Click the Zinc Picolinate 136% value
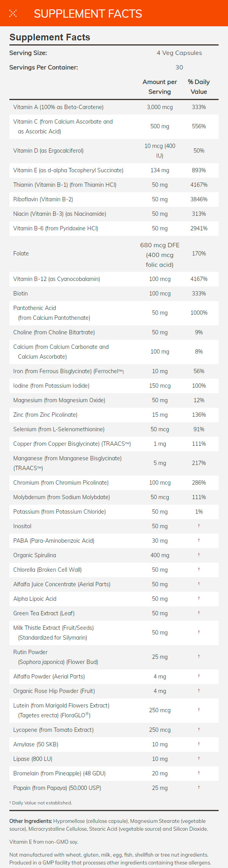This screenshot has width=228, height=868. tap(199, 415)
